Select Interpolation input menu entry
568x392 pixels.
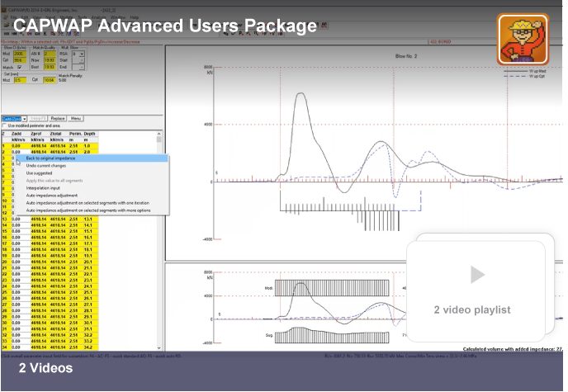92,188
